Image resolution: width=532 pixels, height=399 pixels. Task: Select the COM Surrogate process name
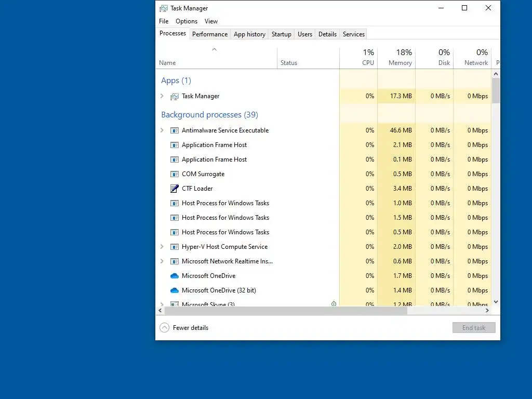[203, 174]
